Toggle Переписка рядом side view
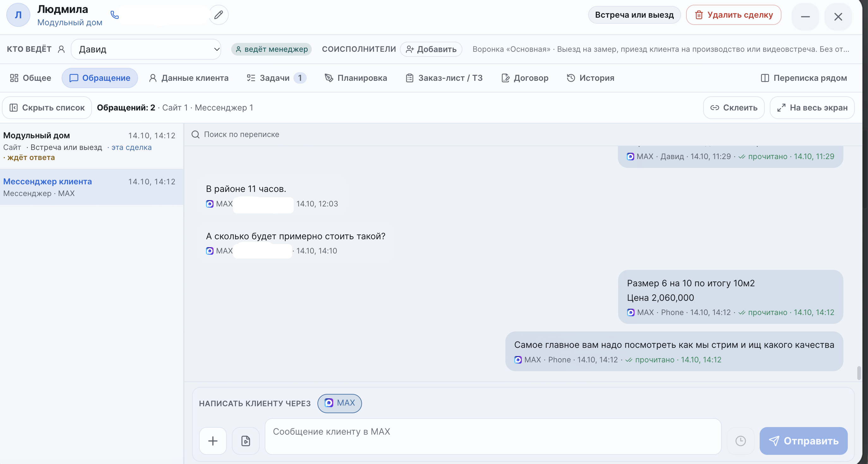Screen dimensions: 868x464 [804, 78]
